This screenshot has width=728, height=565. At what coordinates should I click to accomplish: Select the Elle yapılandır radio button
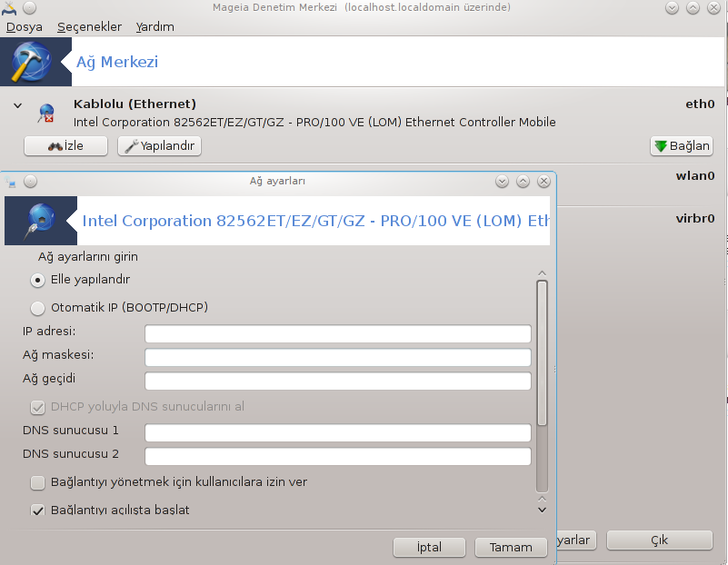point(37,280)
